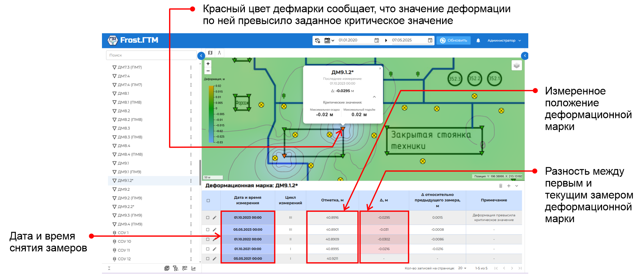
Task: Delete selected records with trash icon
Action: [x=501, y=186]
